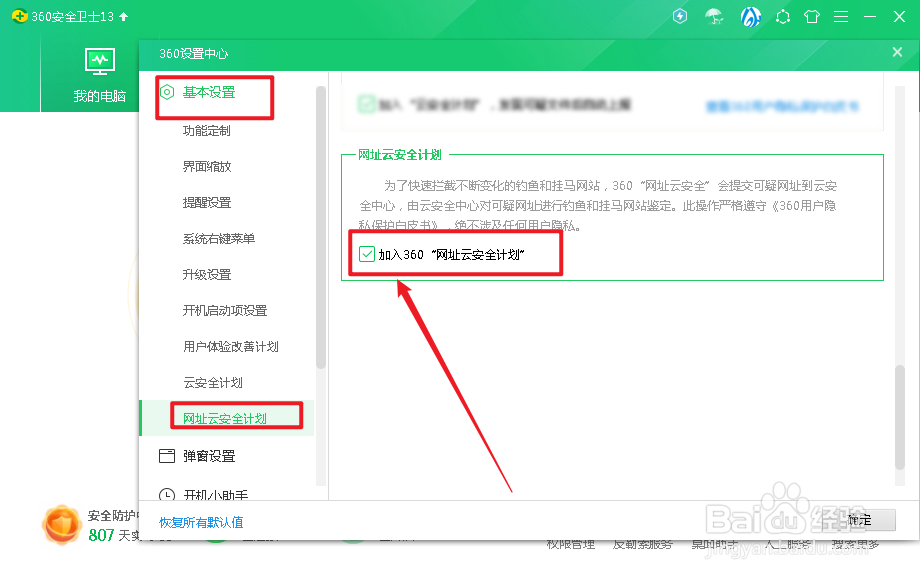The height and width of the screenshot is (580, 920).
Task: Open 开机小助手 category
Action: [215, 495]
